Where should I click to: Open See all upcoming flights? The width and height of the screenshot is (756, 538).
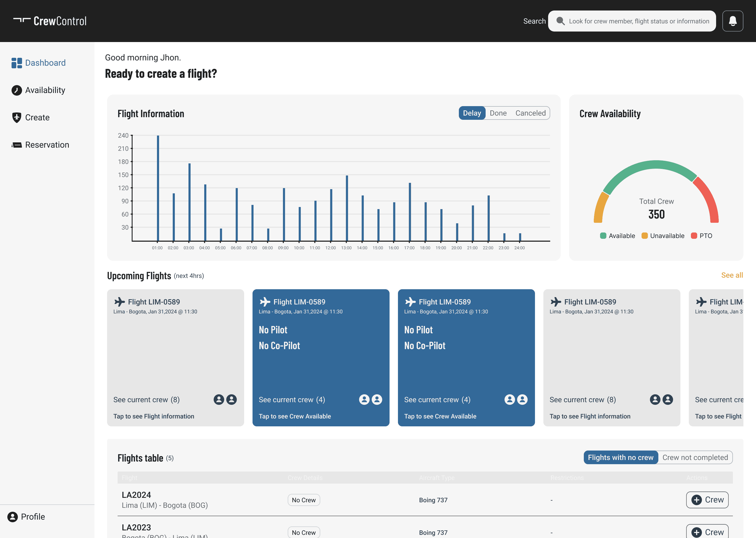732,275
